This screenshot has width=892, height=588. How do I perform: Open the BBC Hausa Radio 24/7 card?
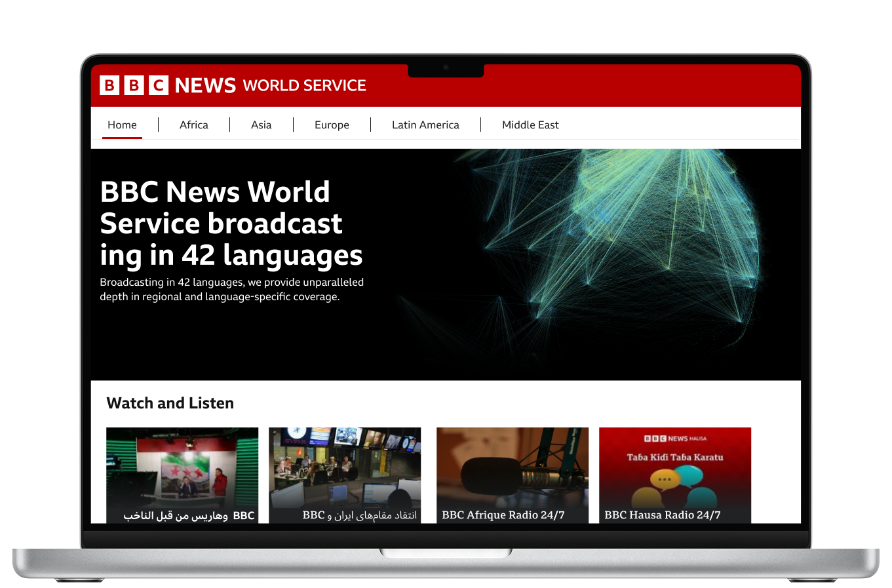point(675,475)
